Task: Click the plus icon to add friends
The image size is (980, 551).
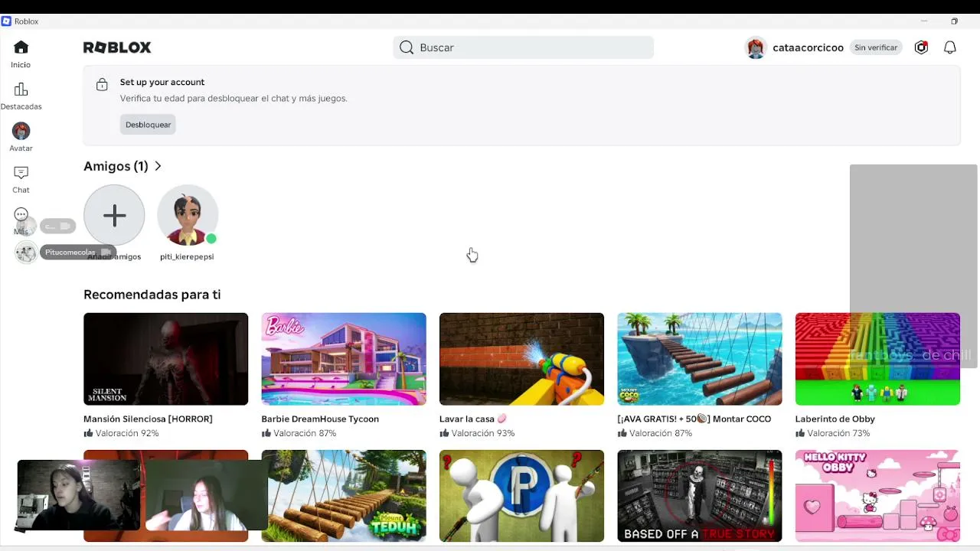Action: 114,215
